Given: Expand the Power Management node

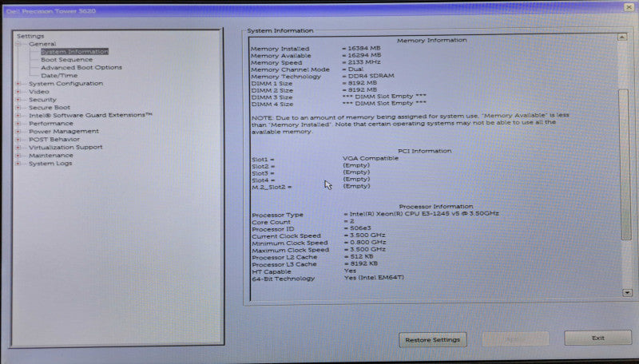Looking at the screenshot, I should (18, 132).
